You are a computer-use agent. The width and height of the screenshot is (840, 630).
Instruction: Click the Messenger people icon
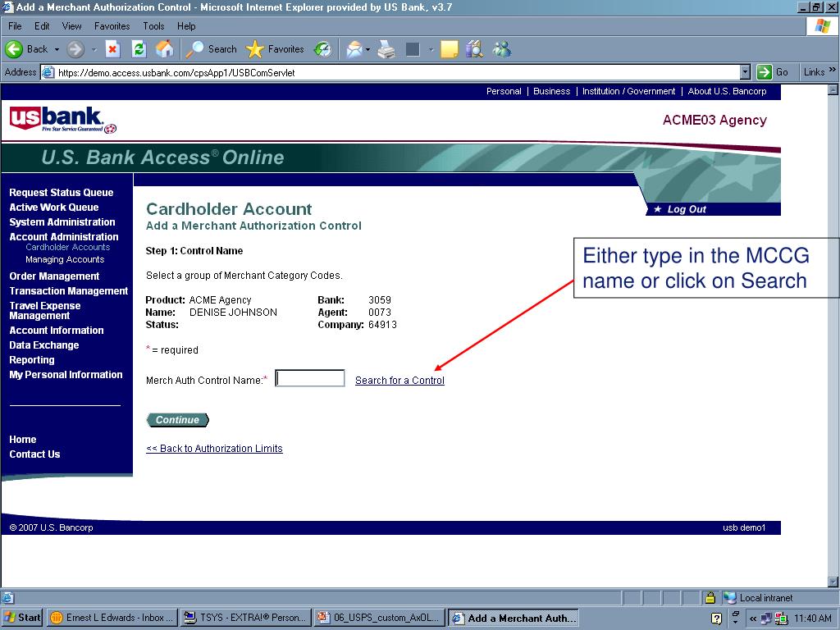[502, 49]
